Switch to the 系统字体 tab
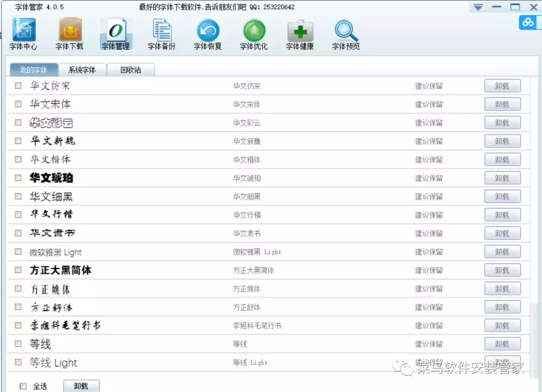Viewport: 542px width, 392px height. (x=82, y=69)
